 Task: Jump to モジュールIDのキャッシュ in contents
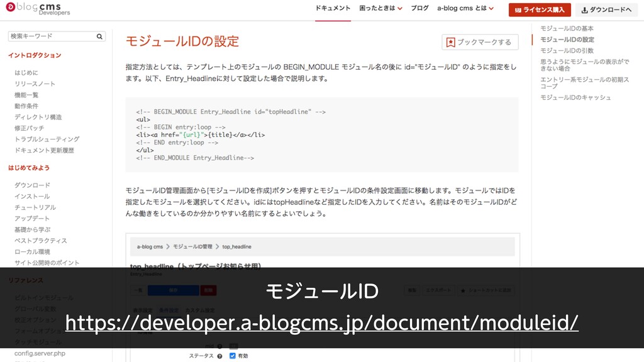(x=575, y=97)
